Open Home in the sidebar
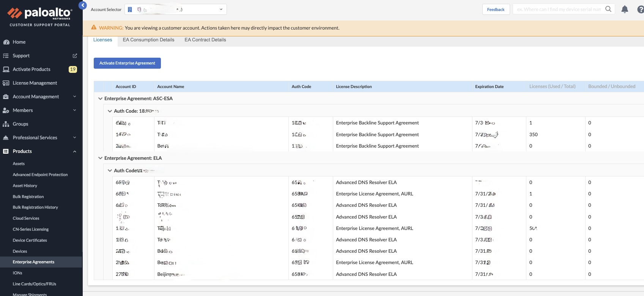Screen dimensions: 644x296 [x=19, y=42]
